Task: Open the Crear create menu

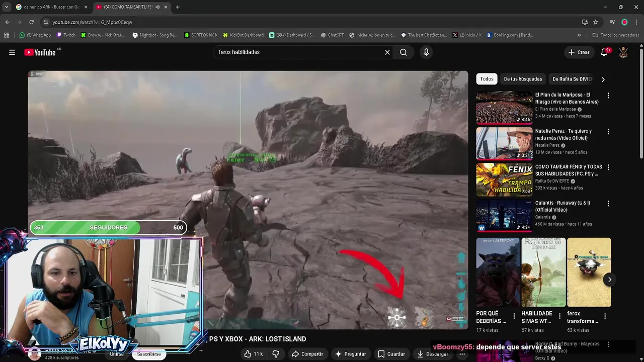Action: (579, 52)
